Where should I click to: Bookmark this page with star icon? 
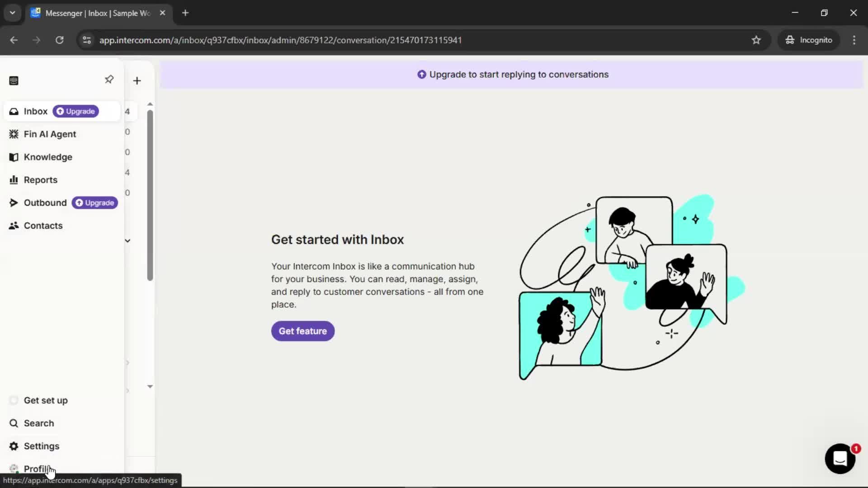[756, 40]
